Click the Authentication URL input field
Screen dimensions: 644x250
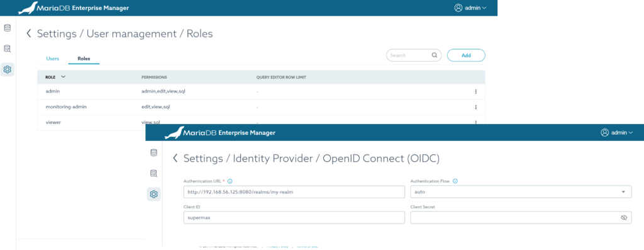tap(294, 191)
